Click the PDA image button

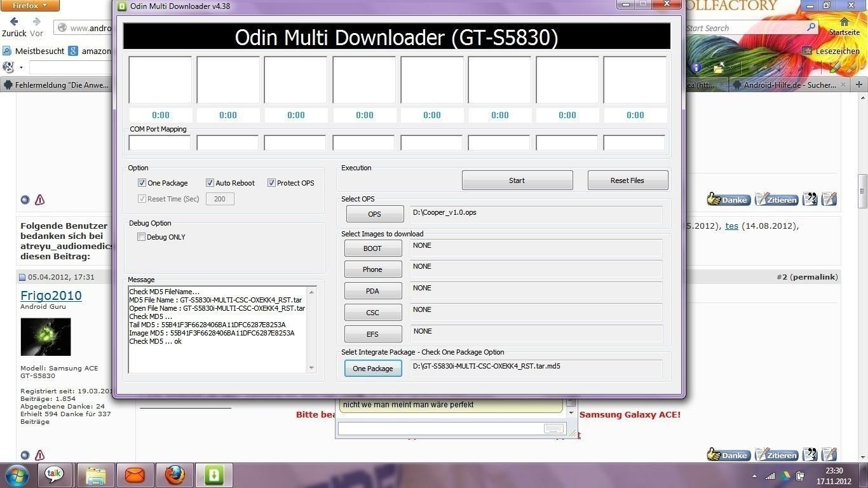[373, 291]
